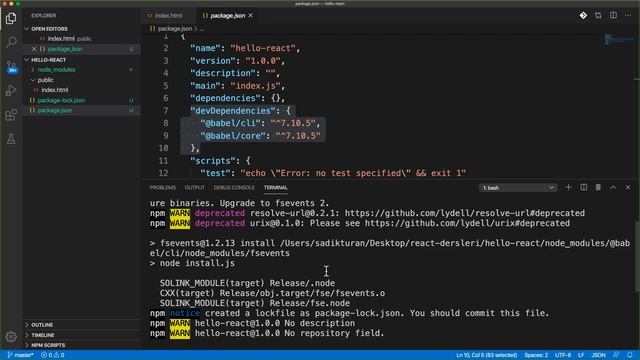This screenshot has width=640, height=360.
Task: Click the breadcrumb ellipsis after package.json
Action: coord(202,29)
